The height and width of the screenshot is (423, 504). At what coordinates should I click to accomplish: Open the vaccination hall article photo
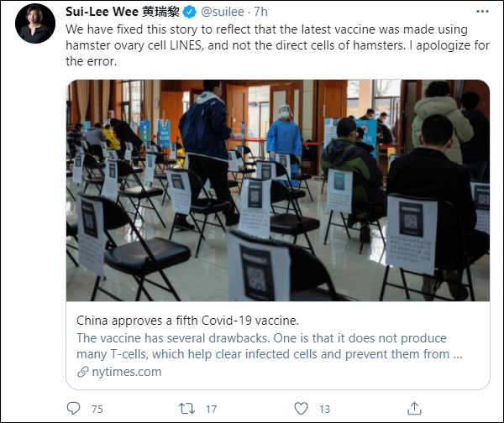(277, 191)
